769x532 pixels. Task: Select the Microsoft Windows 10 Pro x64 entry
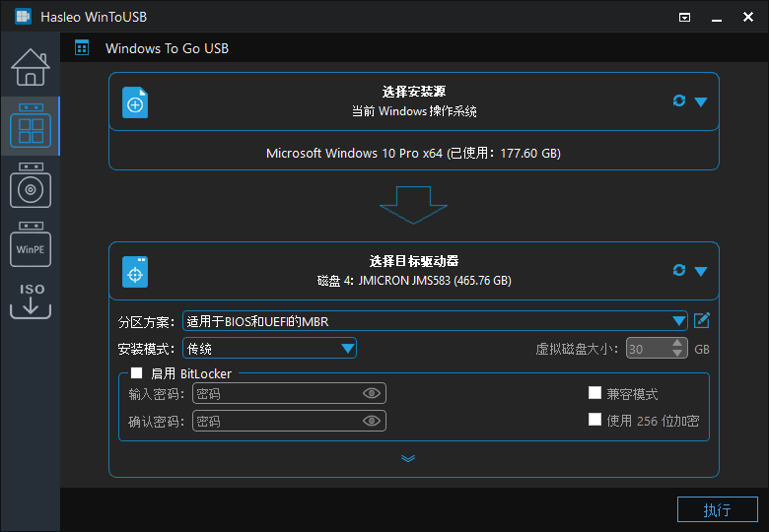pyautogui.click(x=413, y=153)
